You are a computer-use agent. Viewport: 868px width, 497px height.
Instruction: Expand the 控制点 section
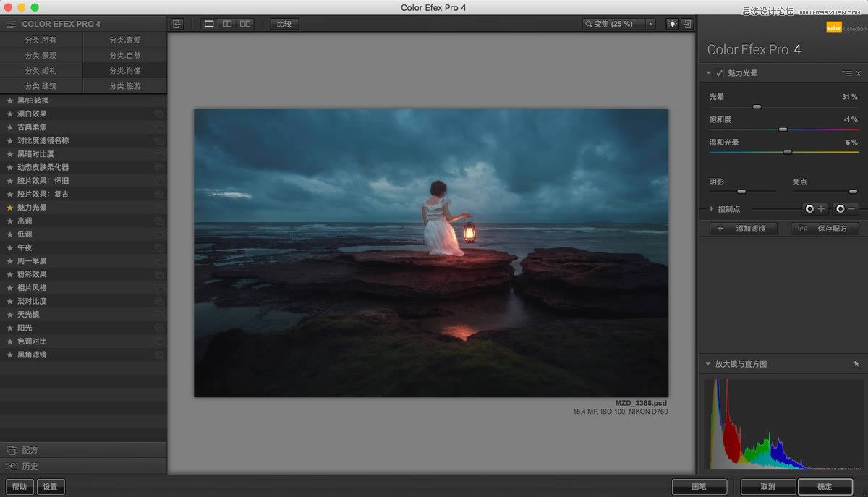(x=711, y=209)
